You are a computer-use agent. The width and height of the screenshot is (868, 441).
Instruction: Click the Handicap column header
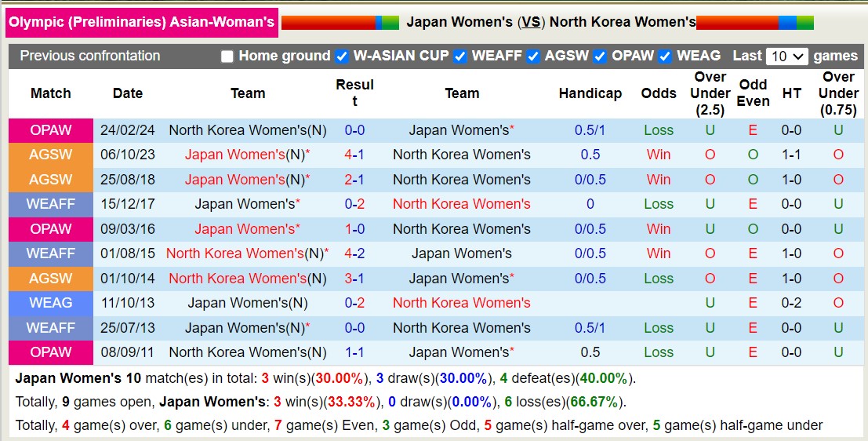coord(590,93)
